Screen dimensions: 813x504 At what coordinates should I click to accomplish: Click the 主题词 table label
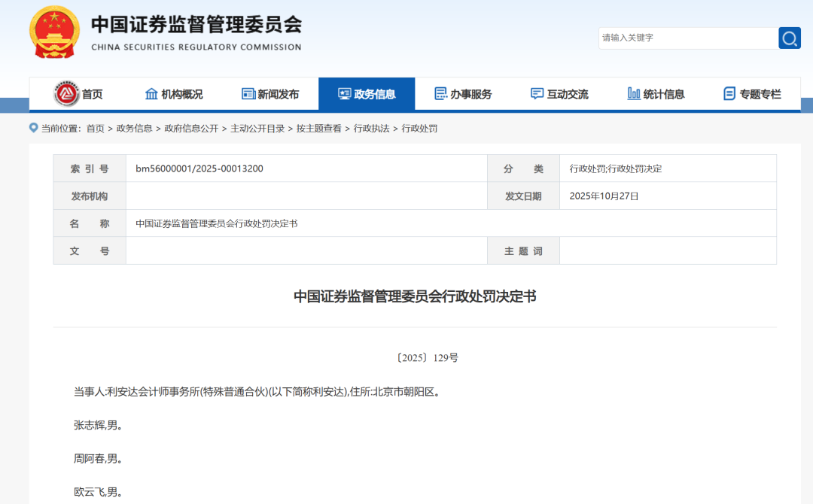[x=523, y=250]
